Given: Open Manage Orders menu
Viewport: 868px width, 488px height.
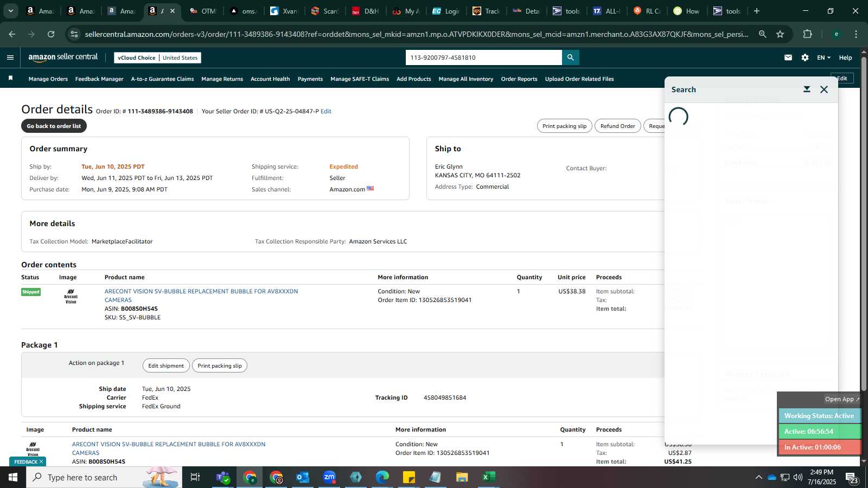Looking at the screenshot, I should [48, 79].
